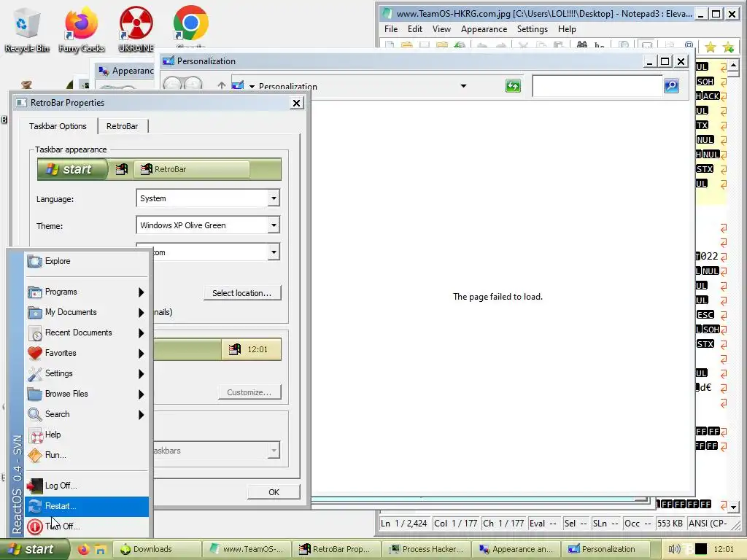
Task: Open the Personalization address bar dropdown arrow
Action: (463, 86)
